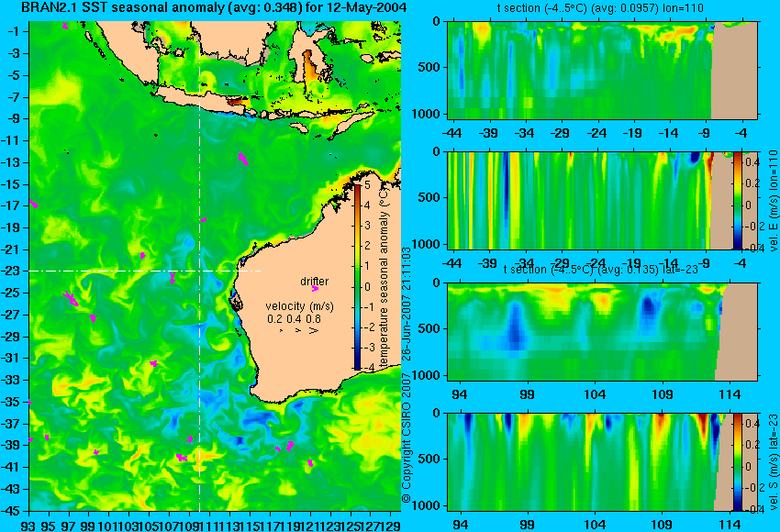
Task: Click the velocity arrow samples under the scale
Action: [298, 330]
